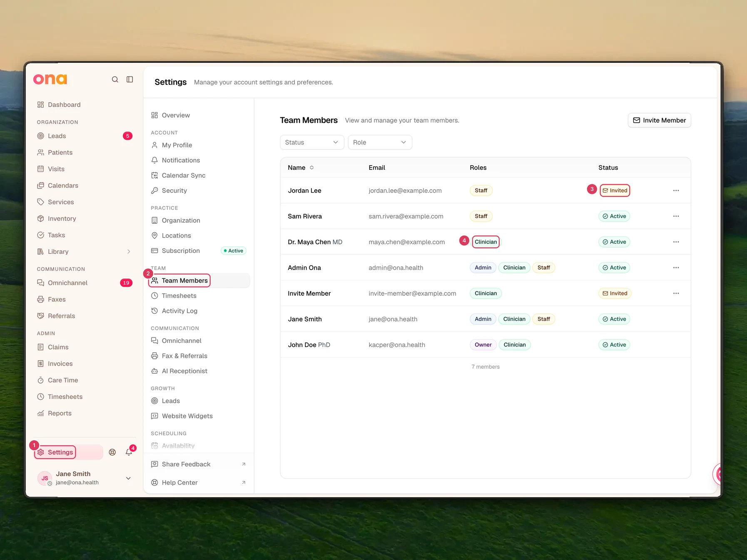Open three-dot menu for Invite Member row
This screenshot has width=747, height=560.
coord(676,293)
